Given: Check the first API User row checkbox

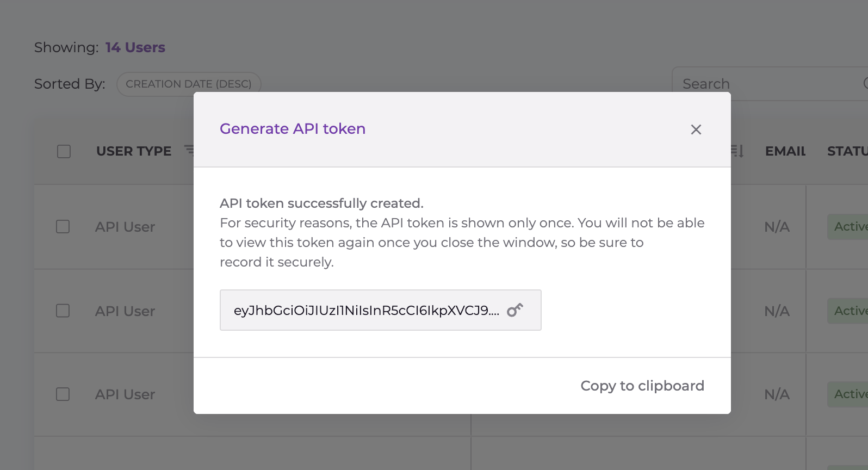Looking at the screenshot, I should 63,226.
